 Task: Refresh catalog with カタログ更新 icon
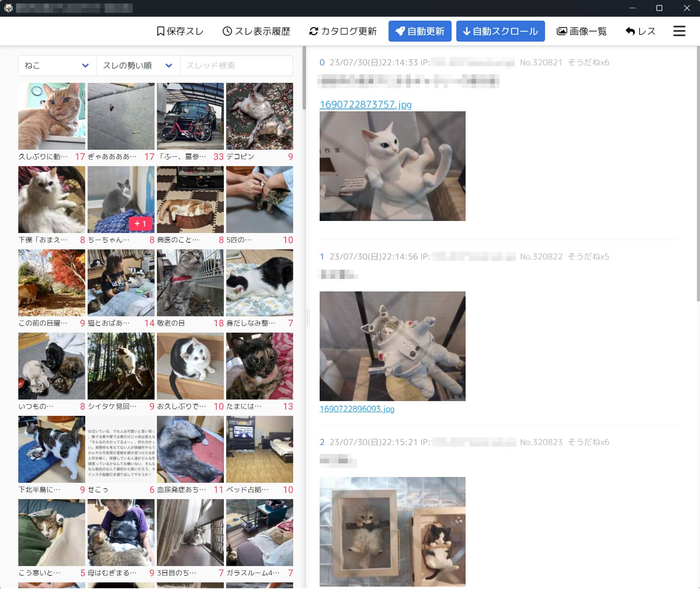(x=313, y=31)
